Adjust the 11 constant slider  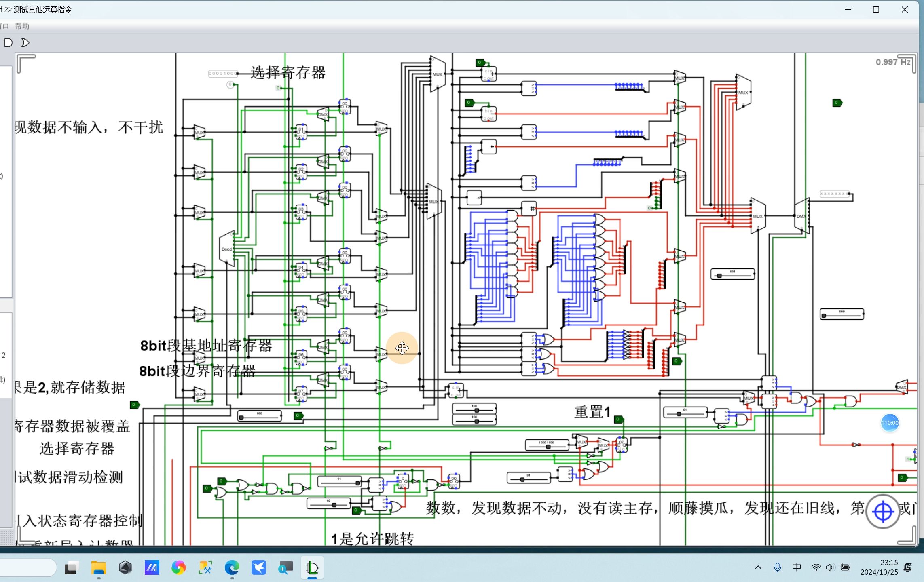click(x=340, y=481)
